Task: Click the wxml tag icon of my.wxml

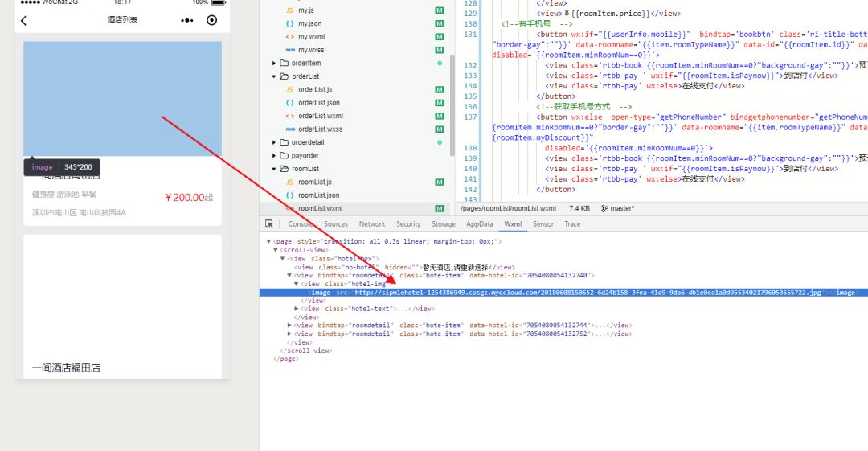Action: coord(289,36)
